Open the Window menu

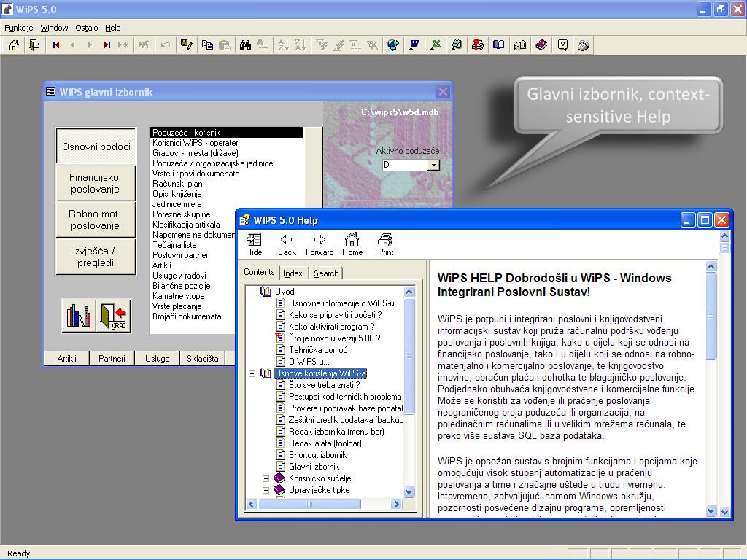click(54, 28)
